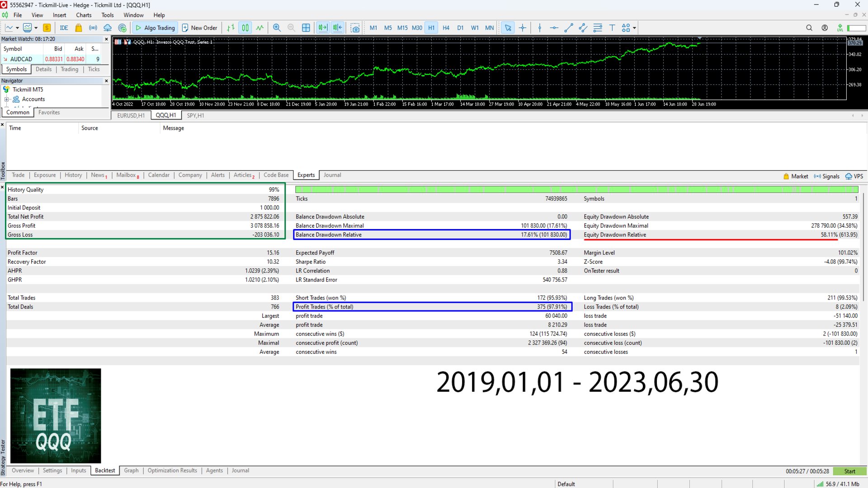868x488 pixels.
Task: Open the Market shopping bag toolbar icon
Action: coord(78,28)
